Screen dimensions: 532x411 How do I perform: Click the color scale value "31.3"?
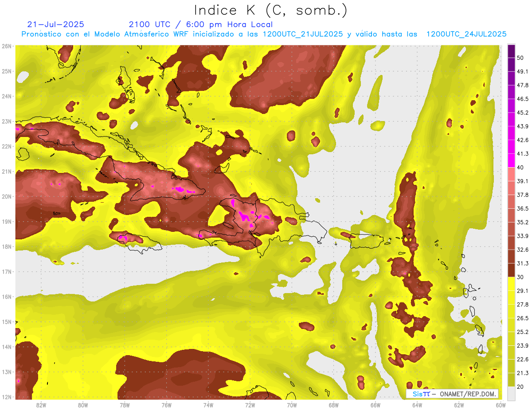[x=523, y=263]
